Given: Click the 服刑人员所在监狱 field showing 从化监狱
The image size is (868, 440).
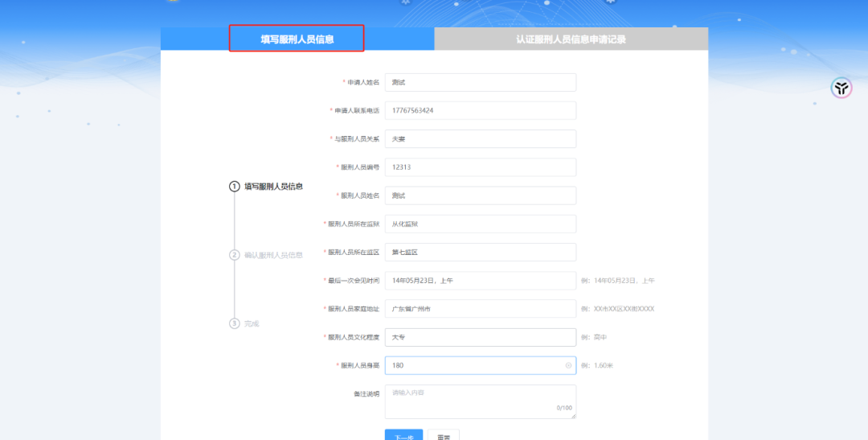Looking at the screenshot, I should 480,224.
